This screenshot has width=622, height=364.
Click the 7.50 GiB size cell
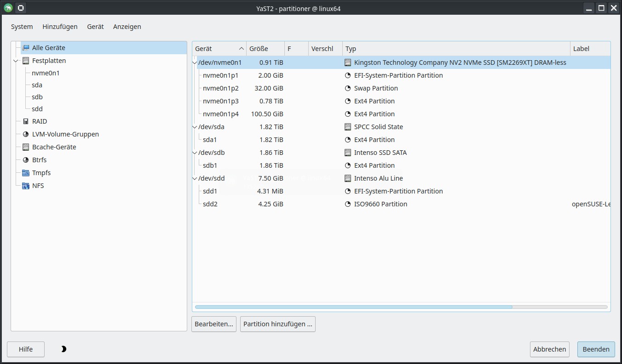[271, 178]
